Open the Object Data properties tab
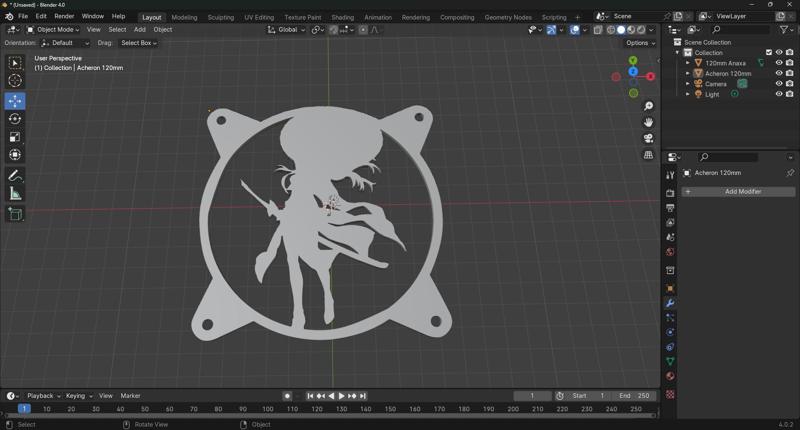800x430 pixels. tap(670, 361)
